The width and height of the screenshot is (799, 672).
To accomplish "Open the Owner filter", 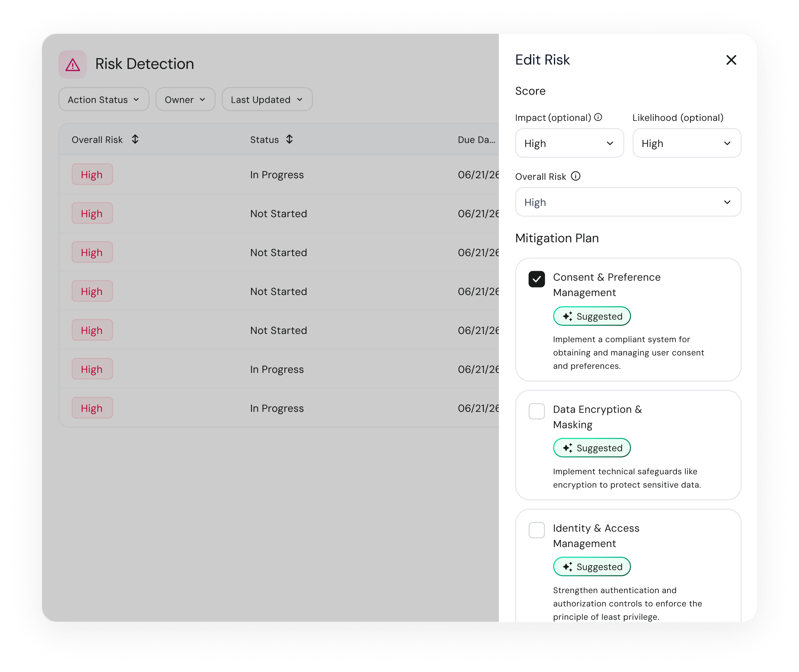I will (x=185, y=99).
